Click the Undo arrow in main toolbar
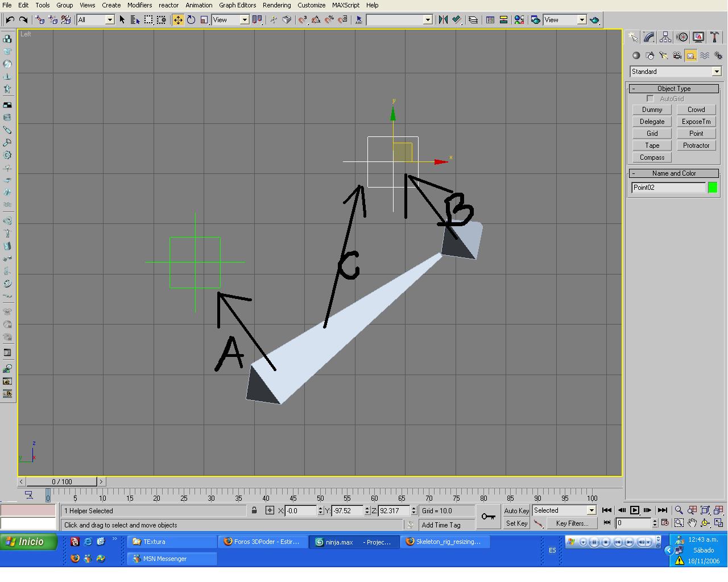The image size is (728, 582). tap(10, 20)
